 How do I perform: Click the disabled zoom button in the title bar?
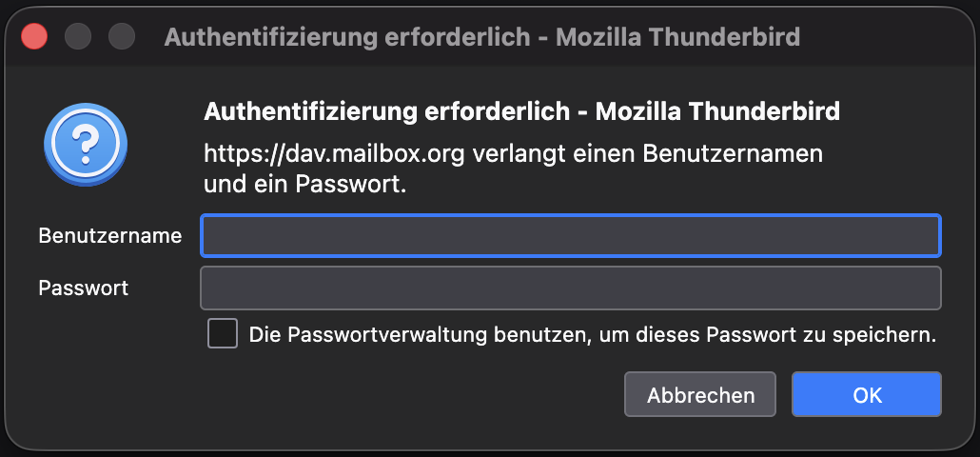122,37
